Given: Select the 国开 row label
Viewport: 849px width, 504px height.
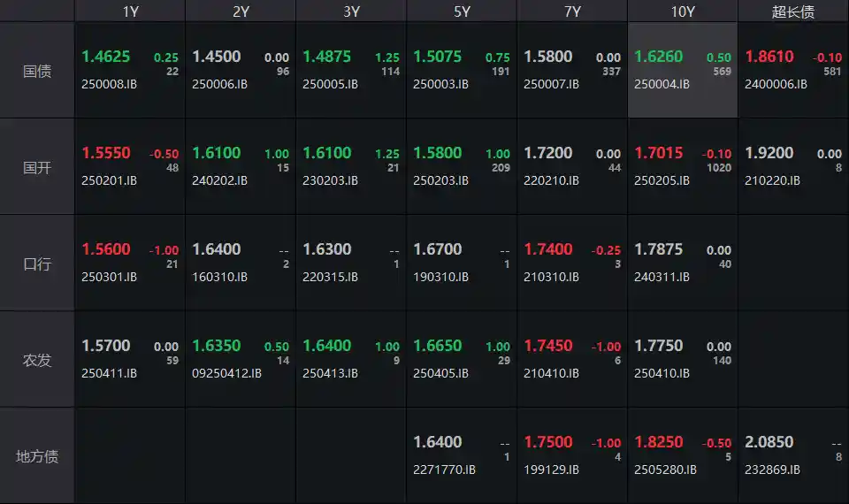Looking at the screenshot, I should (x=37, y=167).
